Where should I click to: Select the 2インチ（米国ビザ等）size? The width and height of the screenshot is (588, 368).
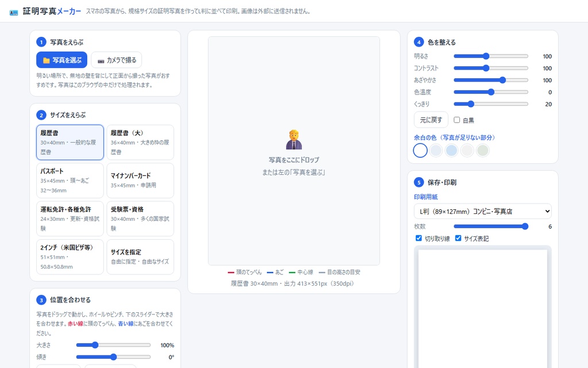click(x=70, y=257)
